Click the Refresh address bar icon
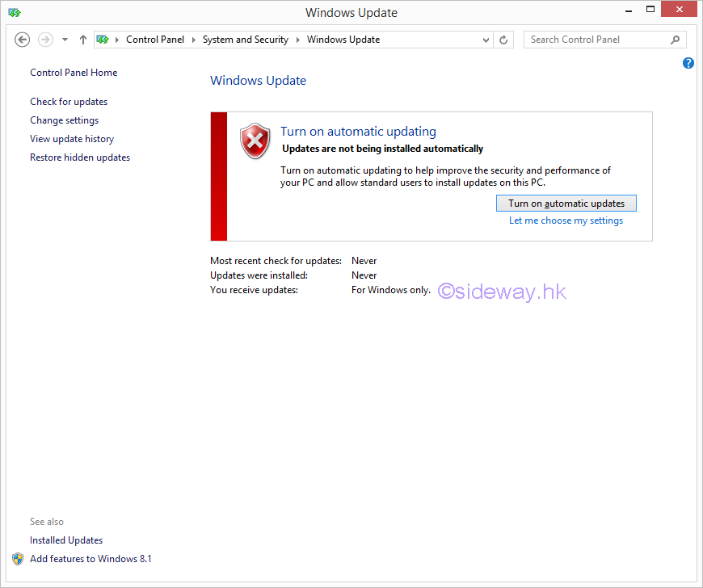The width and height of the screenshot is (703, 588). (504, 40)
